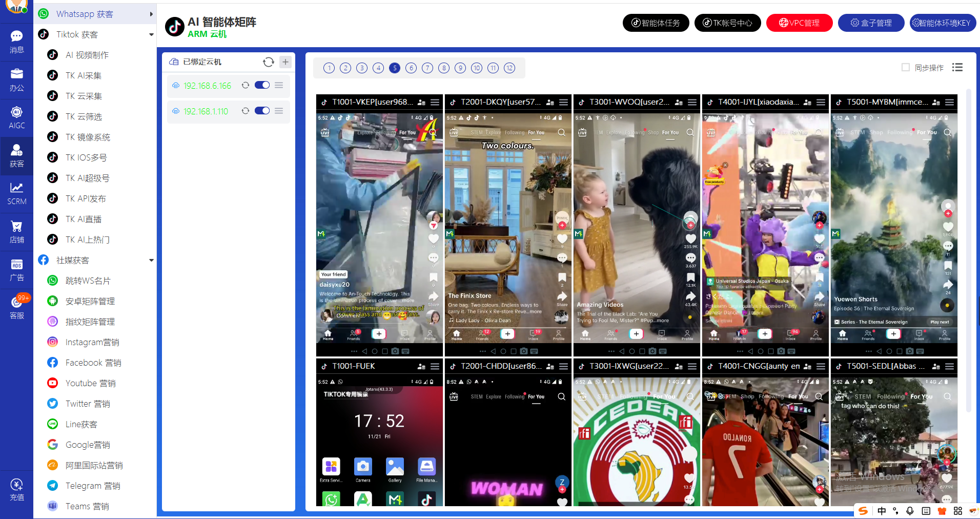Toggle the switch for 192.168.1.110
This screenshot has width=980, height=519.
[262, 111]
